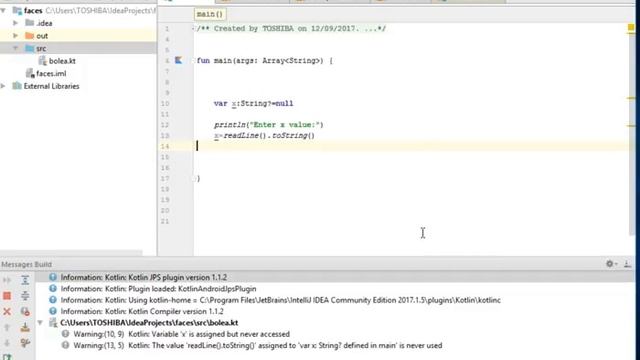The width and height of the screenshot is (640, 360).
Task: Hide the Messages panel using the hide icon
Action: click(x=628, y=264)
